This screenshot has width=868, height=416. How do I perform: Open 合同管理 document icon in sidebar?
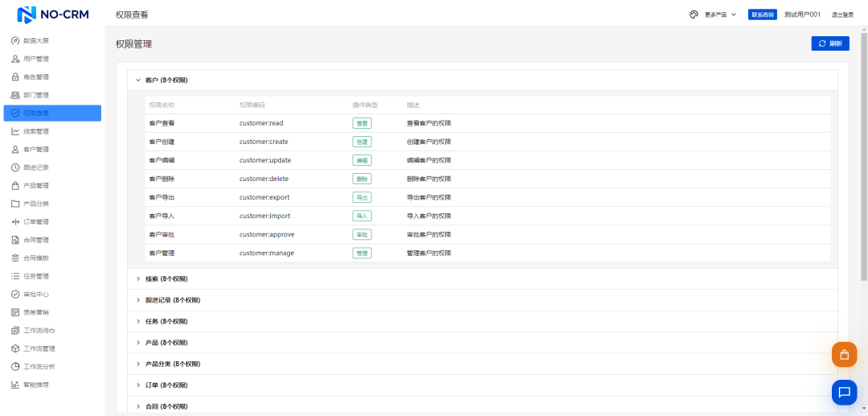15,240
